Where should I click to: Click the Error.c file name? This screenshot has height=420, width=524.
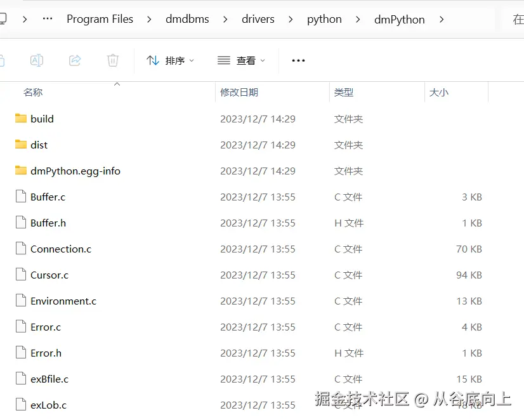46,327
